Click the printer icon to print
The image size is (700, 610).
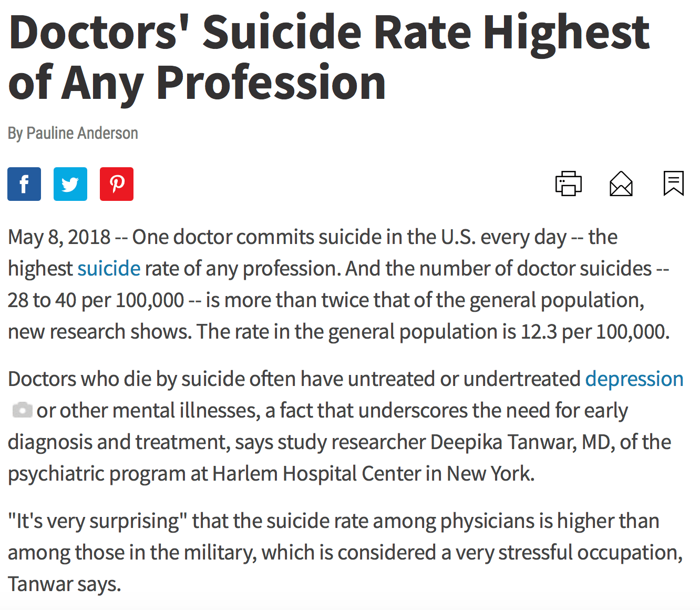tap(569, 184)
